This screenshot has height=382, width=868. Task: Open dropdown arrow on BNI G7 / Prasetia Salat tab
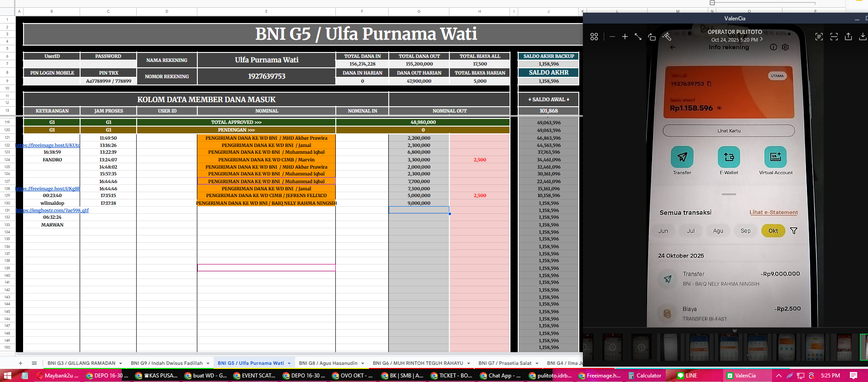pos(537,363)
